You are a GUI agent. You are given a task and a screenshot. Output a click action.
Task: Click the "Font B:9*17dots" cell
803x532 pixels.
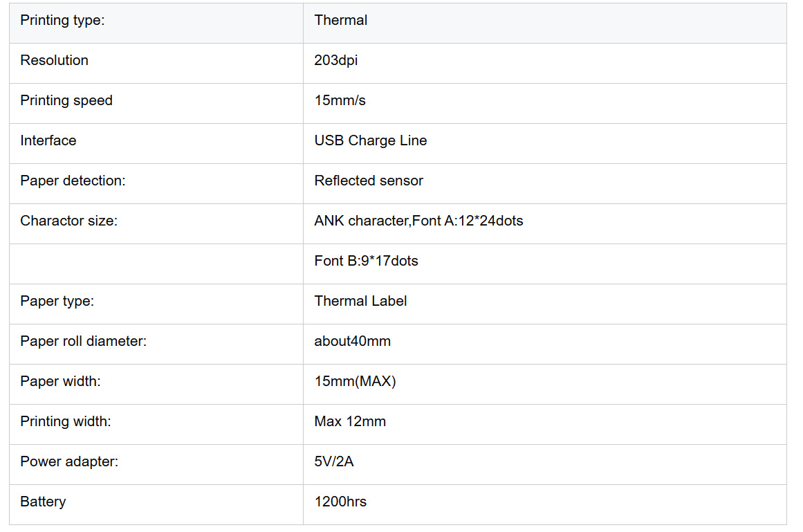pyautogui.click(x=367, y=261)
